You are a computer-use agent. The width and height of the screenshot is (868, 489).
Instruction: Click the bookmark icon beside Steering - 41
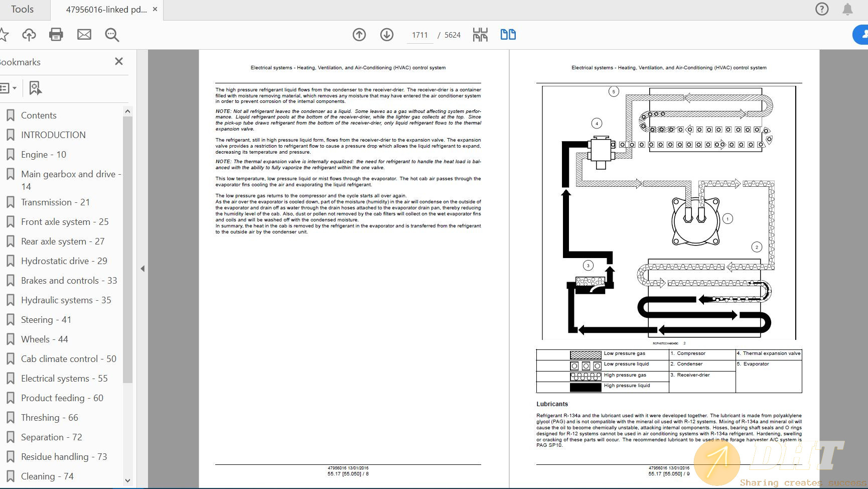tap(10, 319)
